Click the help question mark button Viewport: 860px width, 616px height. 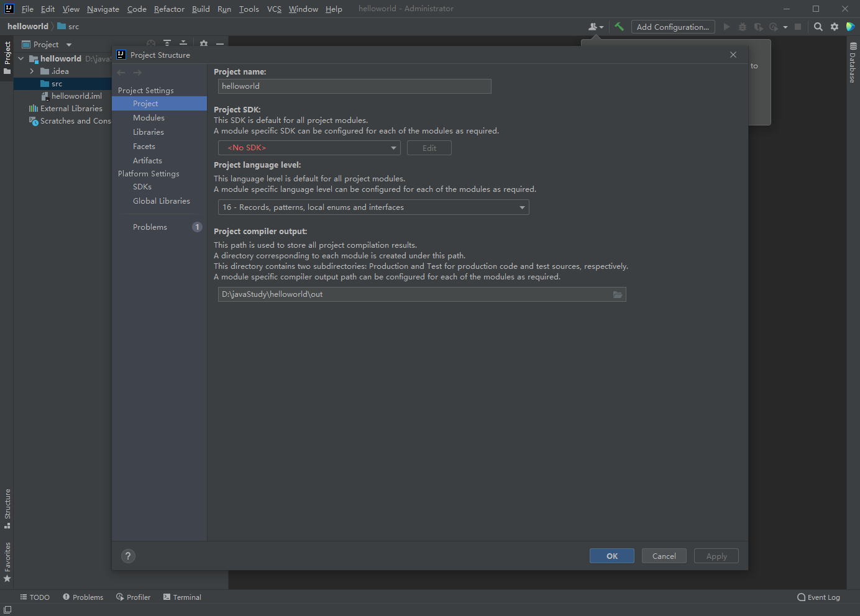tap(128, 556)
